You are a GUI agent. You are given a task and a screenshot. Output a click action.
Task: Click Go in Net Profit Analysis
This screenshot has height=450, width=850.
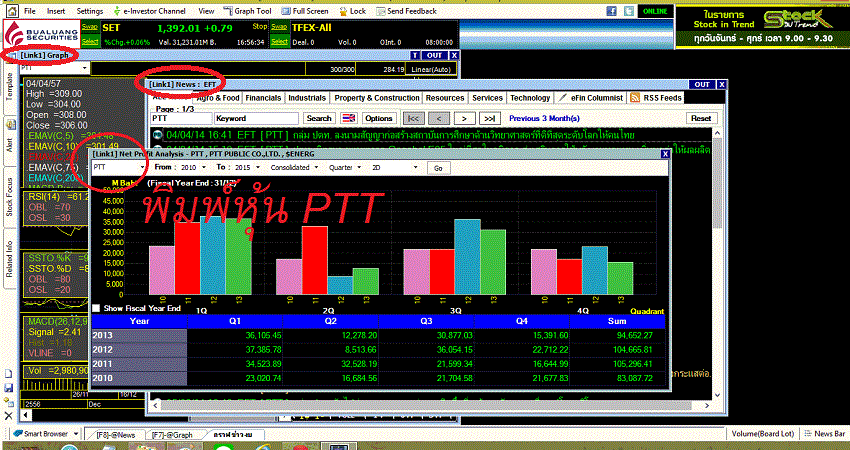[439, 168]
